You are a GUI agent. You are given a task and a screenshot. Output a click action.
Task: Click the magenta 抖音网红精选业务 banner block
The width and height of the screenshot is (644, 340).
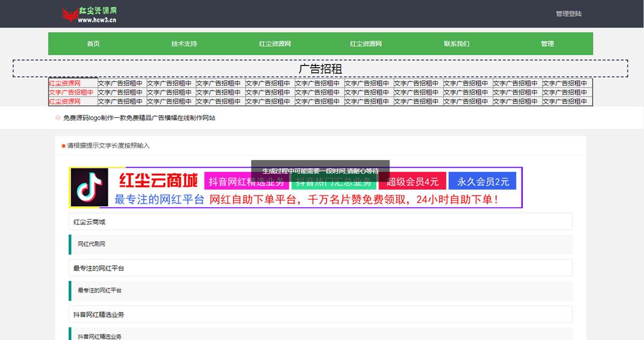point(247,182)
